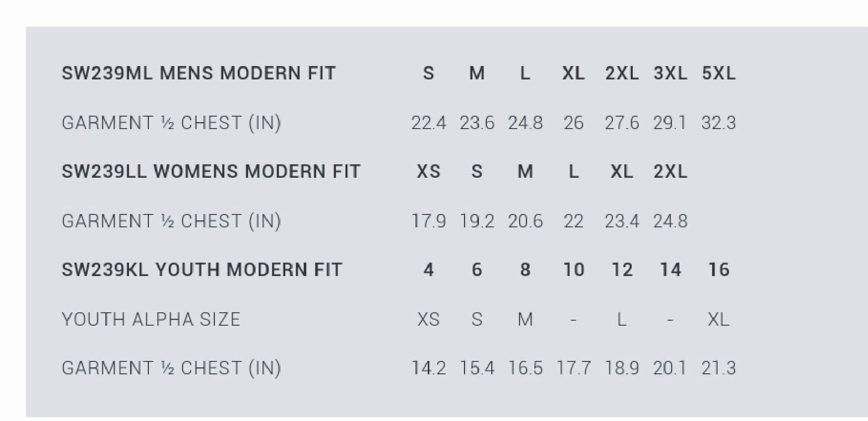The image size is (868, 421).
Task: Click the 29.1 chest measurement
Action: click(x=670, y=123)
